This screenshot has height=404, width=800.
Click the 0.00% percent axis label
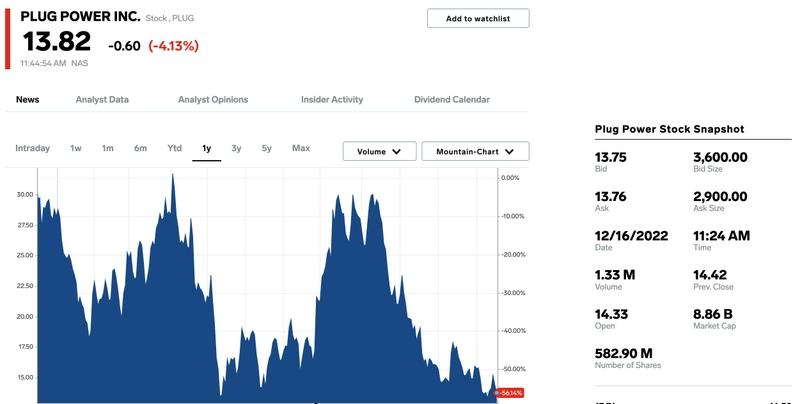(x=510, y=178)
